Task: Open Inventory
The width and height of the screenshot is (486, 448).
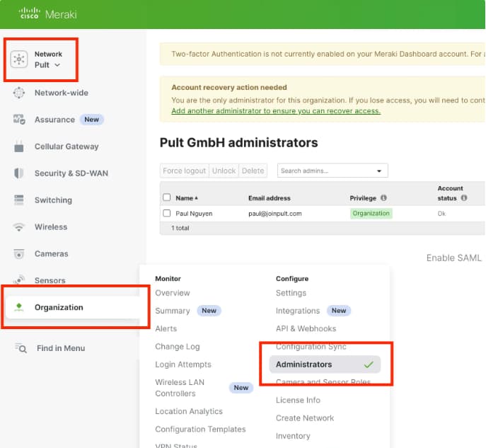Action: (x=293, y=436)
